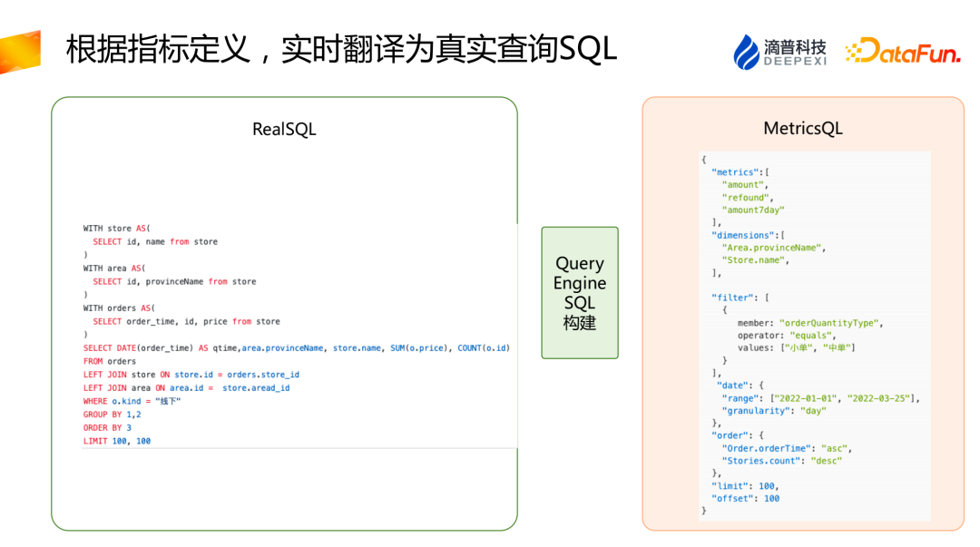Click the line 'WITH orders AS('
Image resolution: width=980 pixels, height=547 pixels.
(120, 308)
